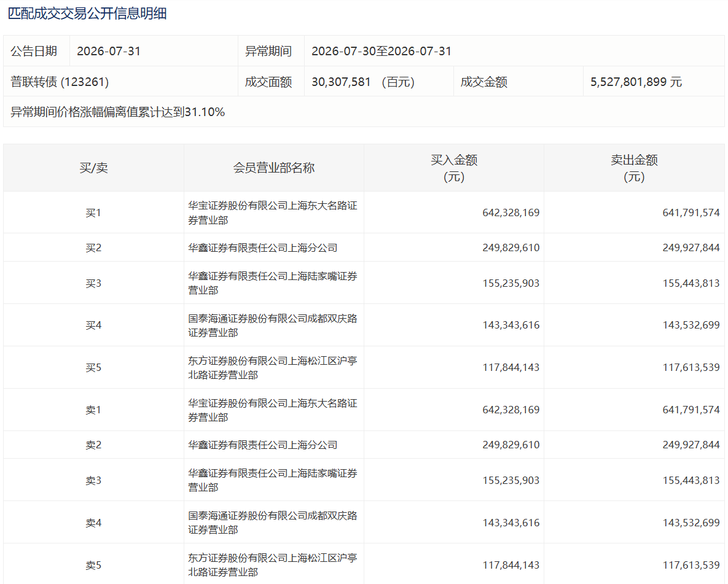The image size is (728, 584).
Task: Click 642,328,169 in the 卖1 row
Action: tap(511, 410)
